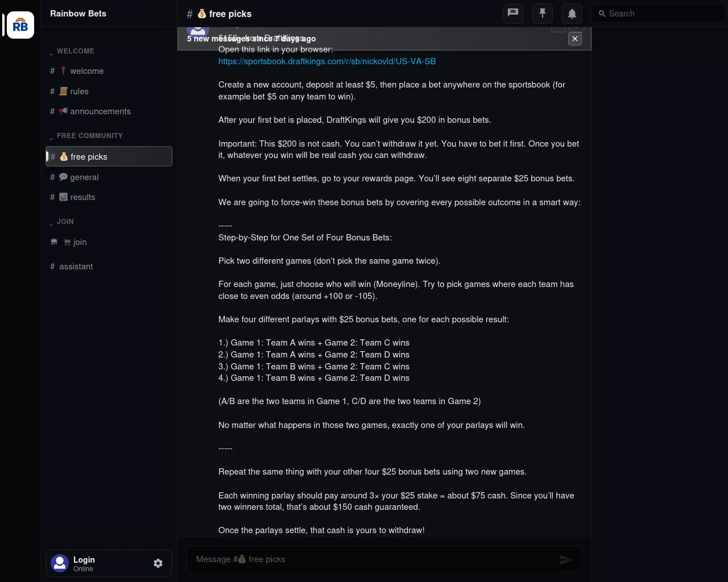Screen dimensions: 728x582
Task: Send message with the arrow icon
Action: coord(565,560)
